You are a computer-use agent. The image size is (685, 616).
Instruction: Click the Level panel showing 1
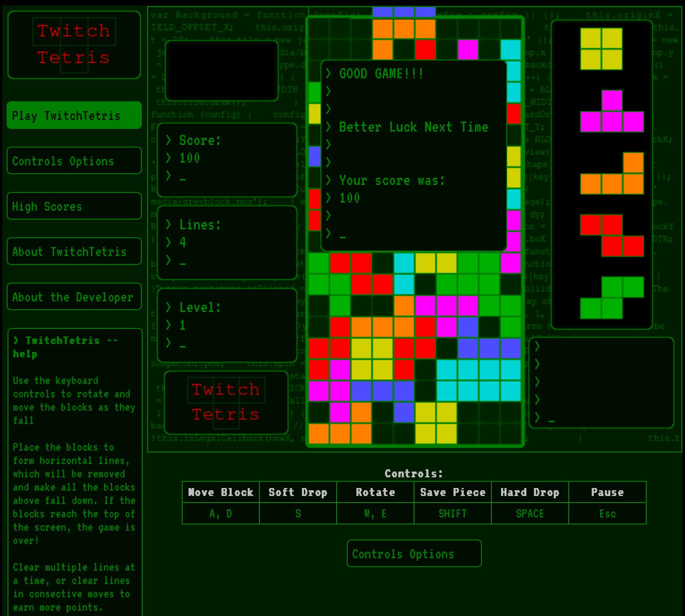click(x=227, y=325)
